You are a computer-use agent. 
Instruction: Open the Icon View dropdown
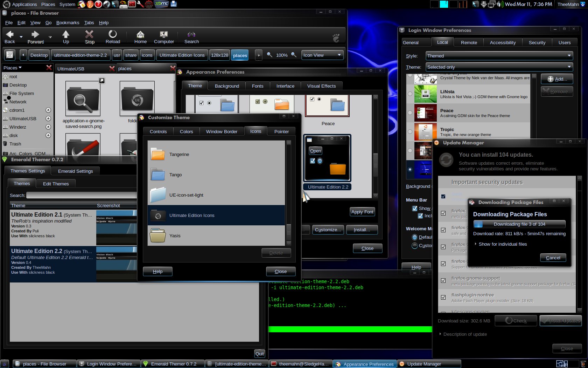pyautogui.click(x=322, y=55)
